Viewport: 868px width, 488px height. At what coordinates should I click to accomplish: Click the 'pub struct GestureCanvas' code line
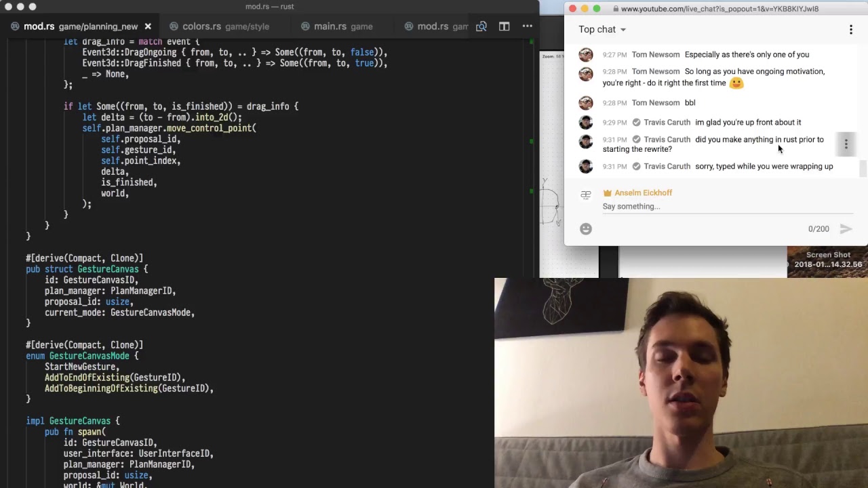click(87, 269)
